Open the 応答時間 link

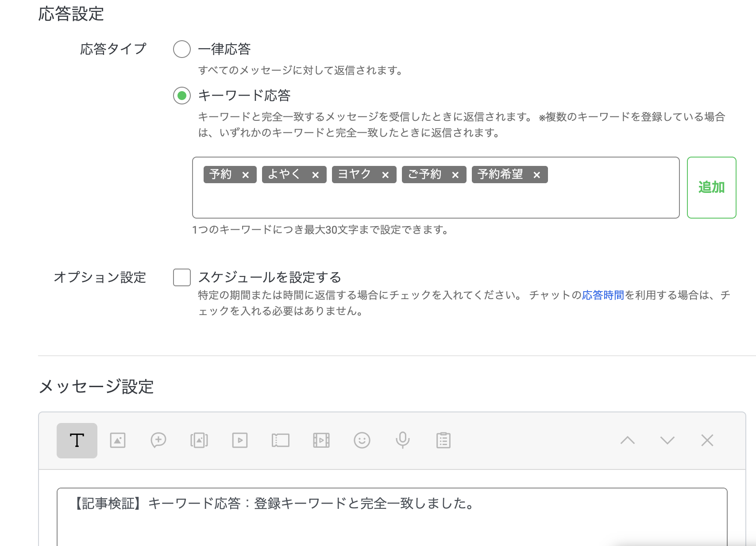[603, 295]
